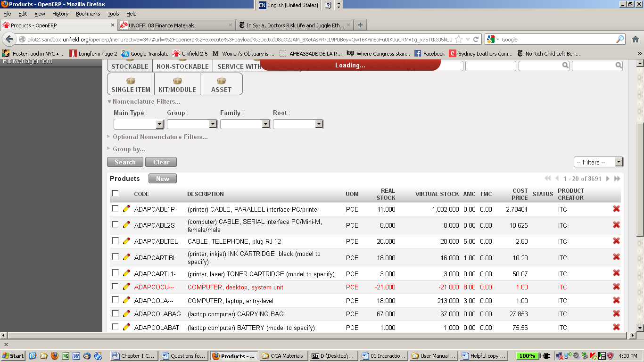Select the checkbox for ADAPCOLA--- laptop row
Image resolution: width=644 pixels, height=362 pixels.
115,300
